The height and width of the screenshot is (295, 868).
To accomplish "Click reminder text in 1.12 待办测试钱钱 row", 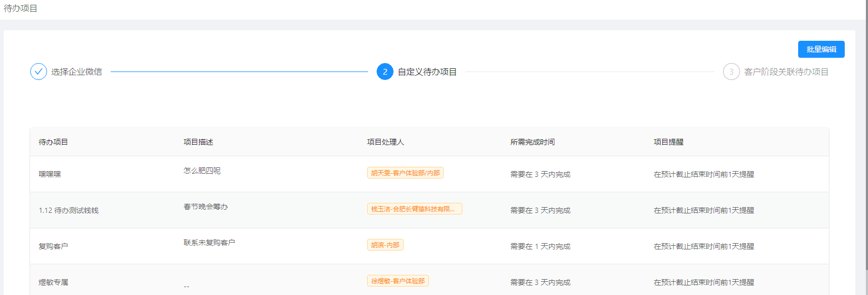I will [x=704, y=210].
